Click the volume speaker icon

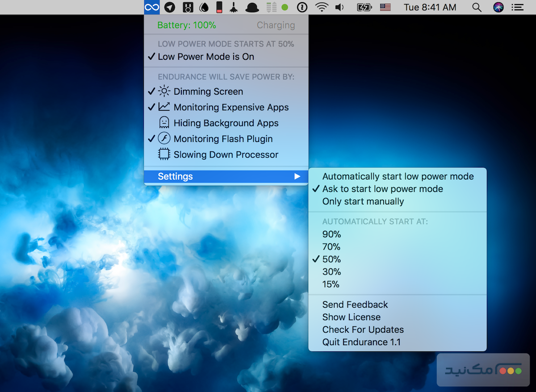340,7
